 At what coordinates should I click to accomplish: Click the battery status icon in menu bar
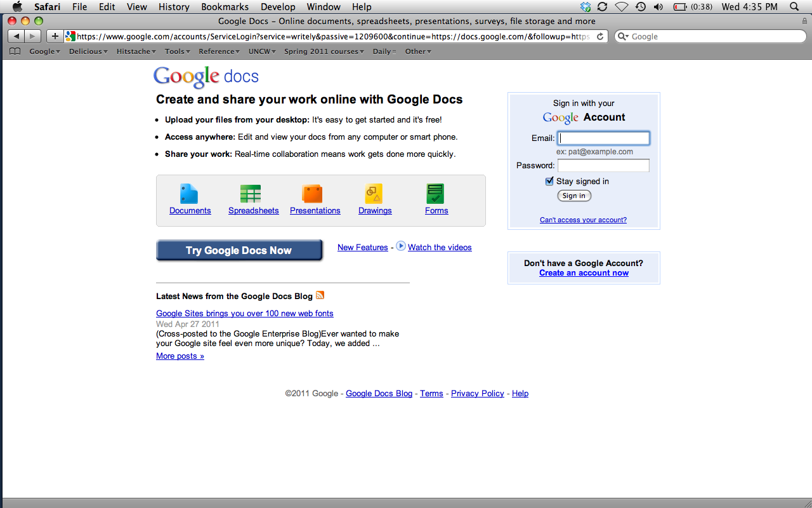[x=680, y=6]
